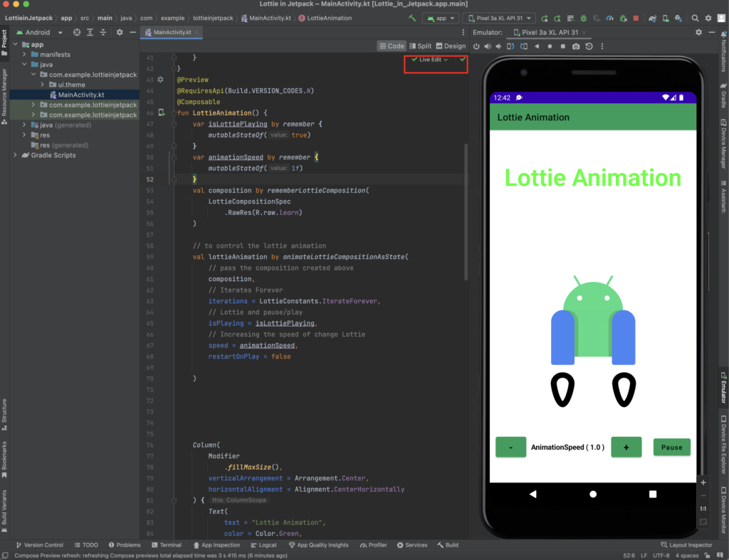Click the emulator power button icon
Image resolution: width=729 pixels, height=560 pixels.
(x=476, y=46)
